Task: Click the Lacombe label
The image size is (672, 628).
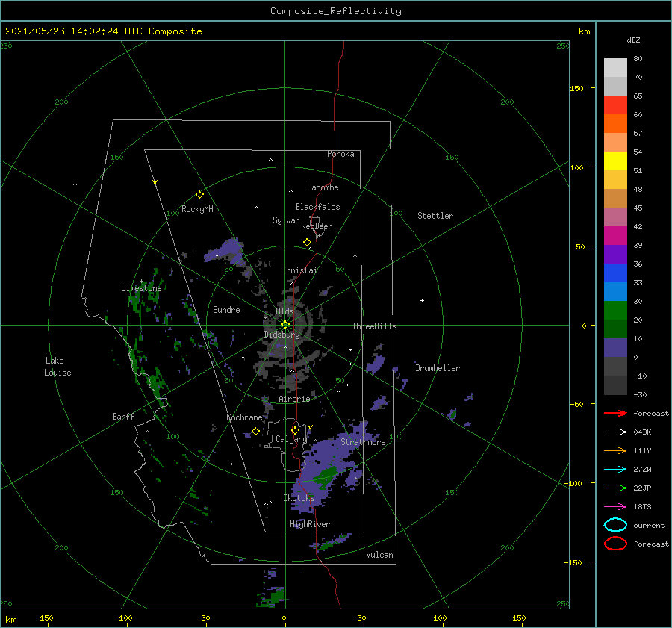Action: click(x=323, y=187)
